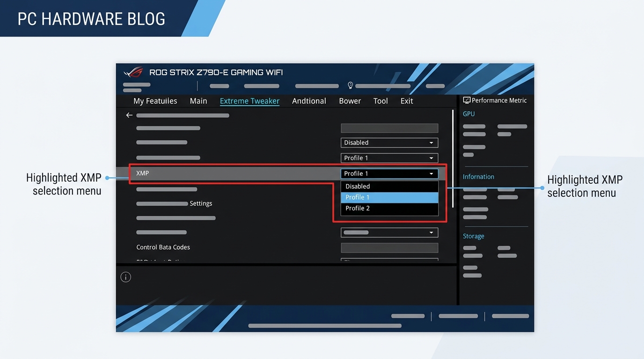644x359 pixels.
Task: Click the GPU section heading
Action: 469,114
